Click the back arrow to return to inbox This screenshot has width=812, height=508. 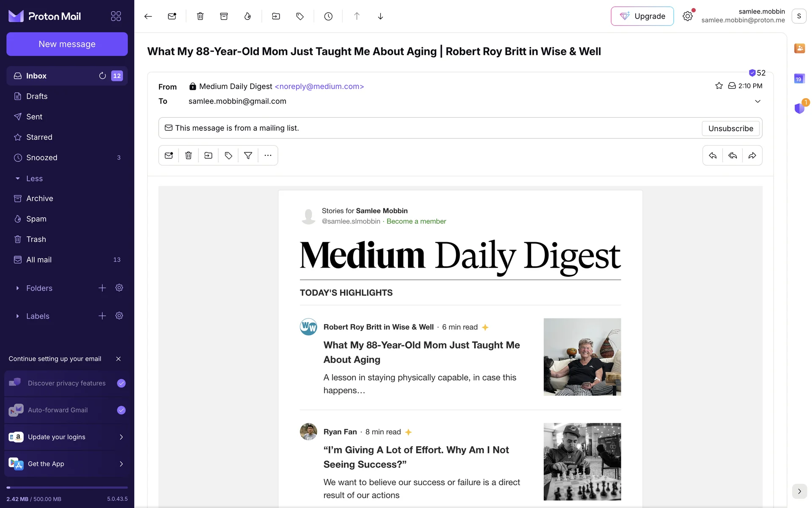click(148, 16)
